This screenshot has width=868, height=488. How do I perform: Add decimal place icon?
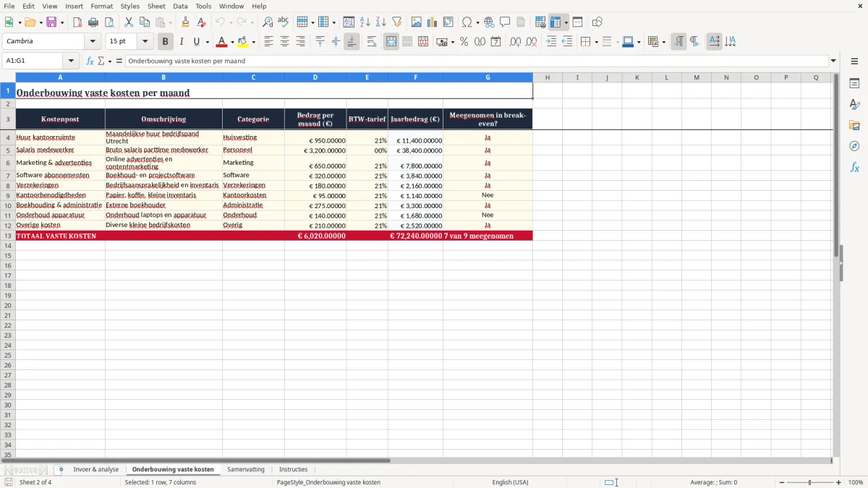pos(515,42)
